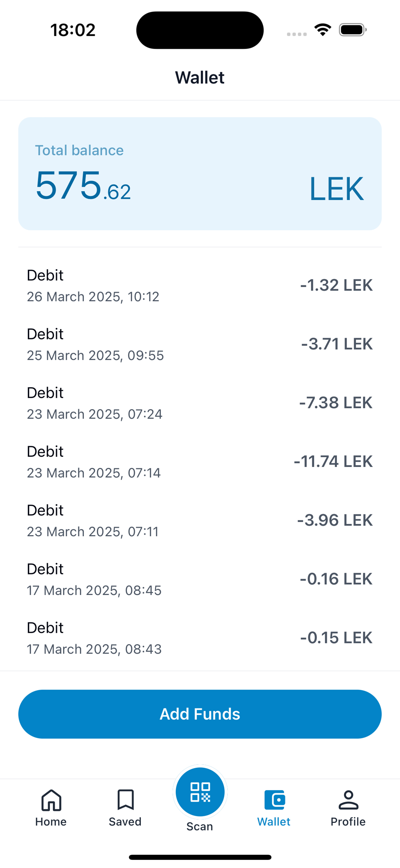Open debit from 17 March 2025, 08:43
Image resolution: width=400 pixels, height=868 pixels.
click(x=200, y=638)
